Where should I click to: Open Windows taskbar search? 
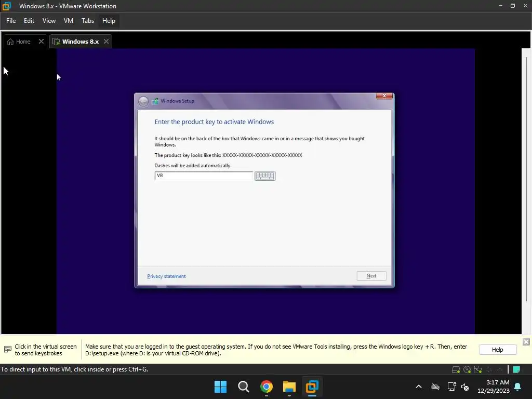243,387
